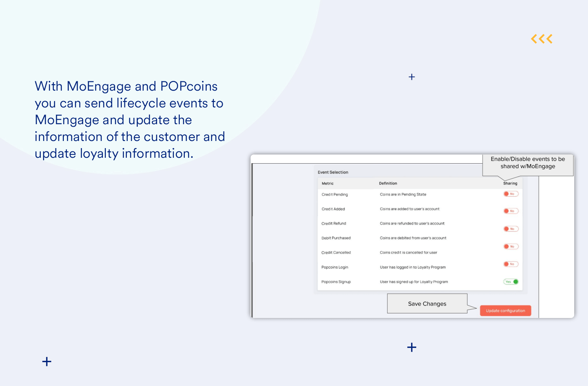Viewport: 588px width, 386px height.
Task: Switch on Credit Refund sharing toggle
Action: (511, 229)
